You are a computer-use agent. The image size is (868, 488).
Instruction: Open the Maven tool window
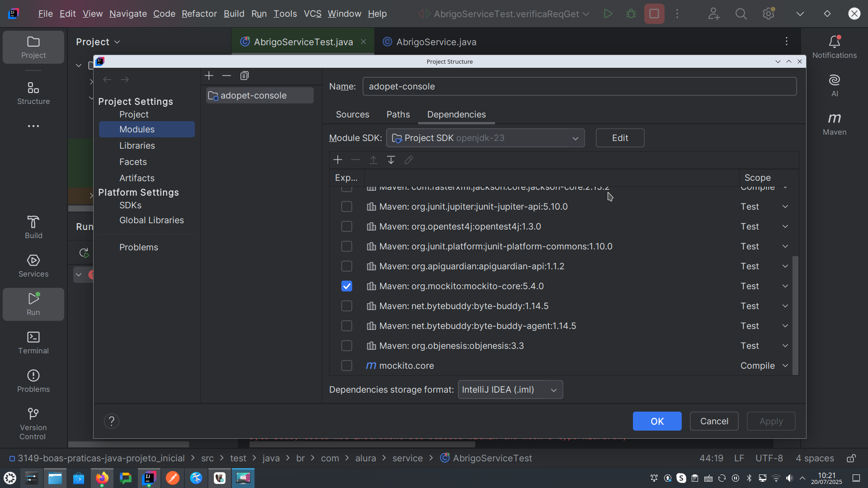click(x=835, y=124)
